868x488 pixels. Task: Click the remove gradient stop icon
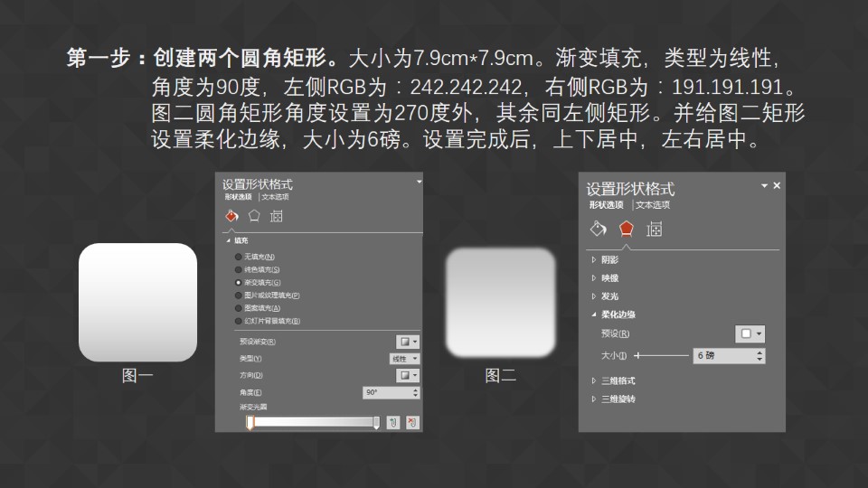(412, 422)
